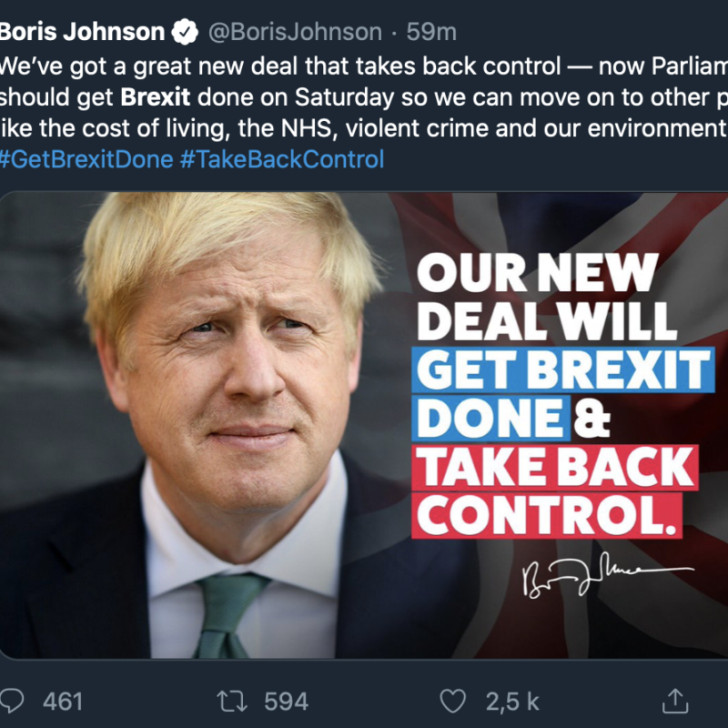Click the 461 replies count

click(x=63, y=702)
